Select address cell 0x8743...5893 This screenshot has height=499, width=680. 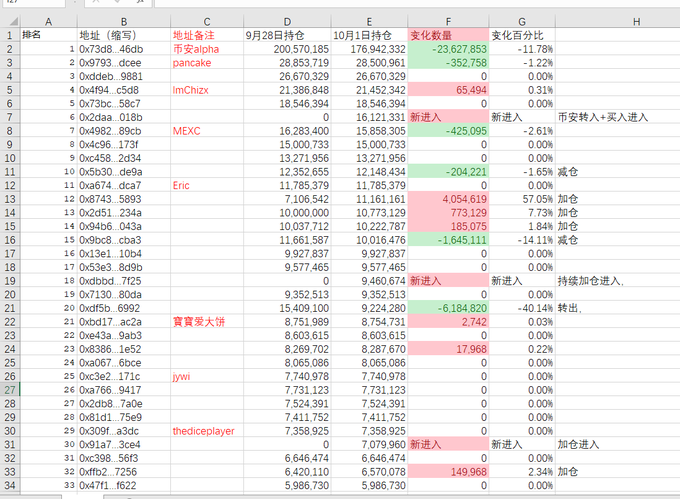124,199
